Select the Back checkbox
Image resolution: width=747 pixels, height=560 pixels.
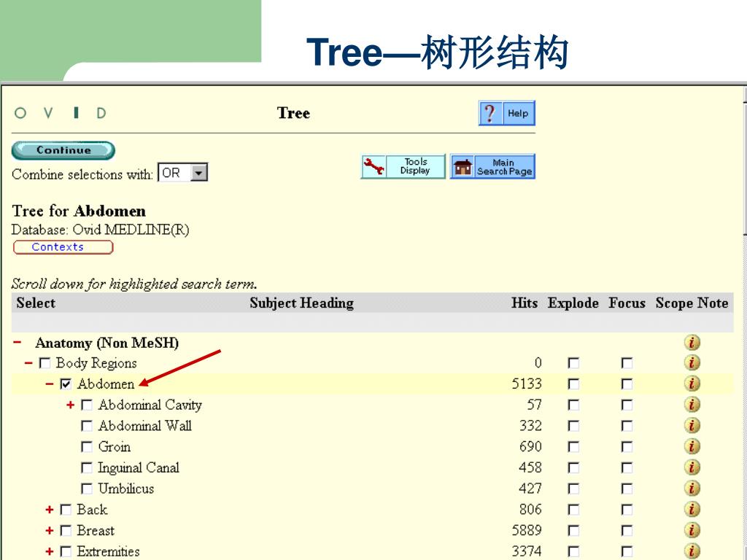(x=66, y=510)
